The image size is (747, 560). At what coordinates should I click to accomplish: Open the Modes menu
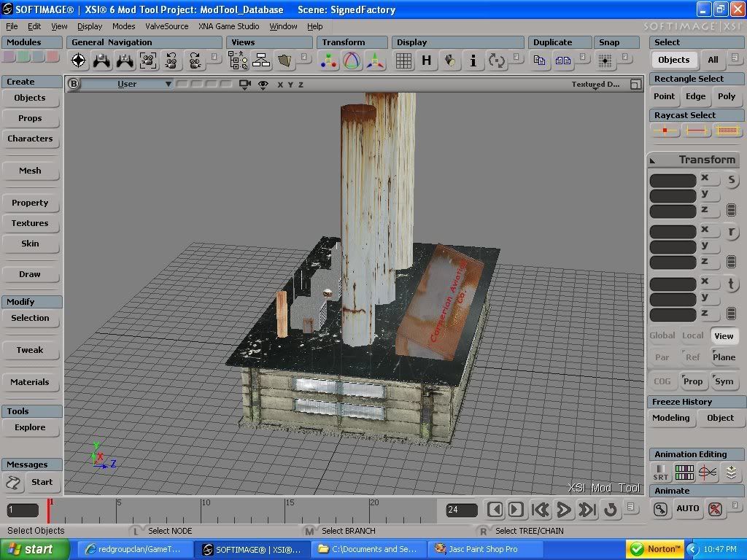pos(124,26)
